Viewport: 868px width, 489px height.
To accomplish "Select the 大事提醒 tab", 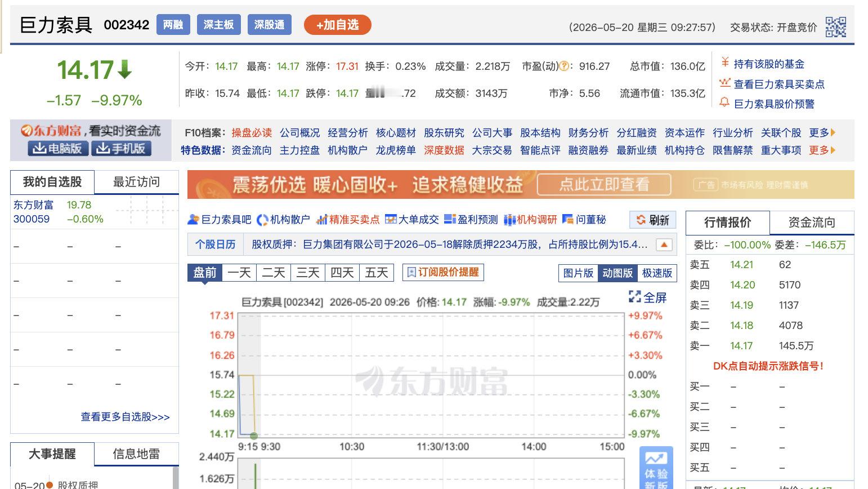I will (52, 454).
